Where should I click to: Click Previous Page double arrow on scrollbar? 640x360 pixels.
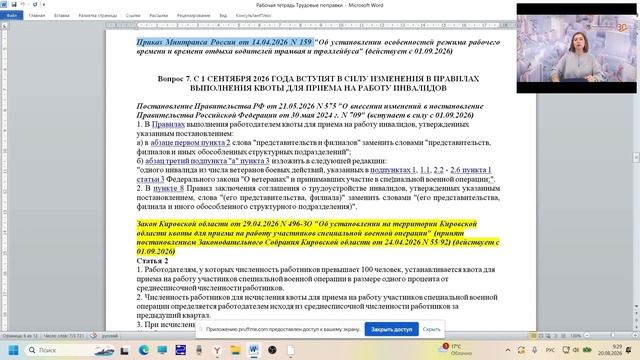[636, 312]
